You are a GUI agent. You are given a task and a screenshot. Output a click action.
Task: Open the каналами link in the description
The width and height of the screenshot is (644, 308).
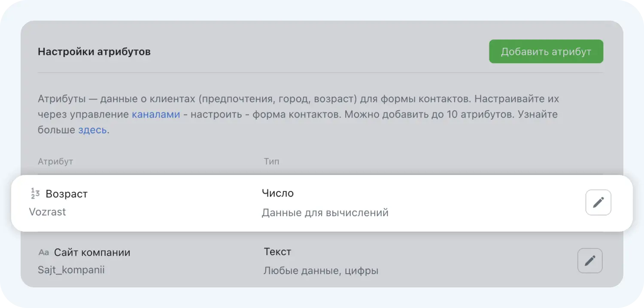tap(156, 114)
